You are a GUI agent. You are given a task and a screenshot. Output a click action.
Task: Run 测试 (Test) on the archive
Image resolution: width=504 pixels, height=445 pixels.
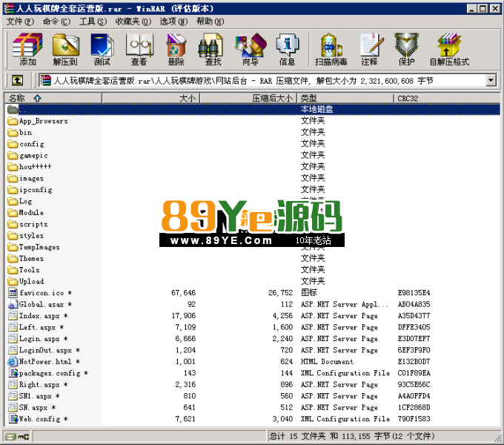pos(102,49)
